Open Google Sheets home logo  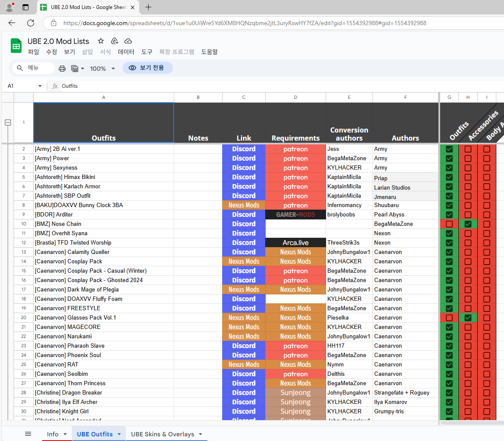point(16,46)
